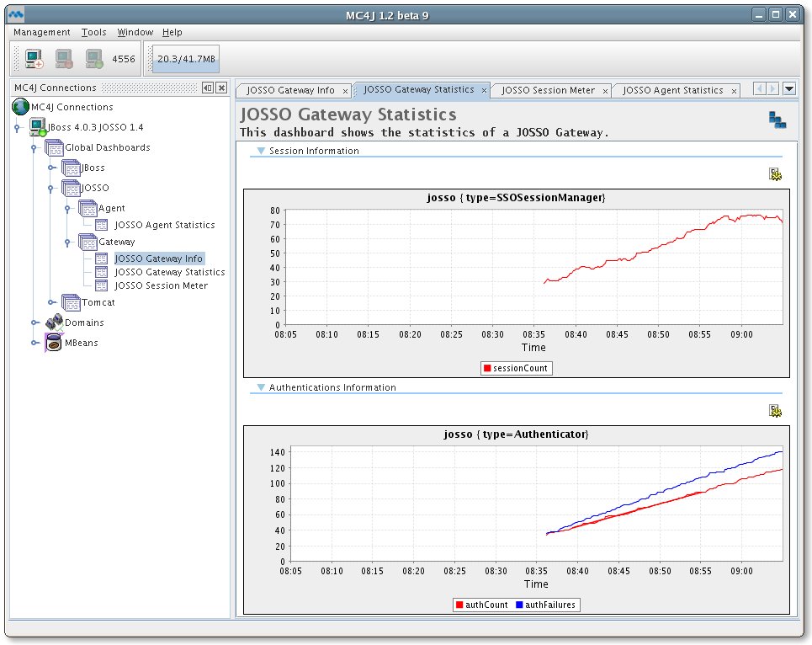Click the disconnect server icon with red badge
This screenshot has width=812, height=645.
pos(64,59)
